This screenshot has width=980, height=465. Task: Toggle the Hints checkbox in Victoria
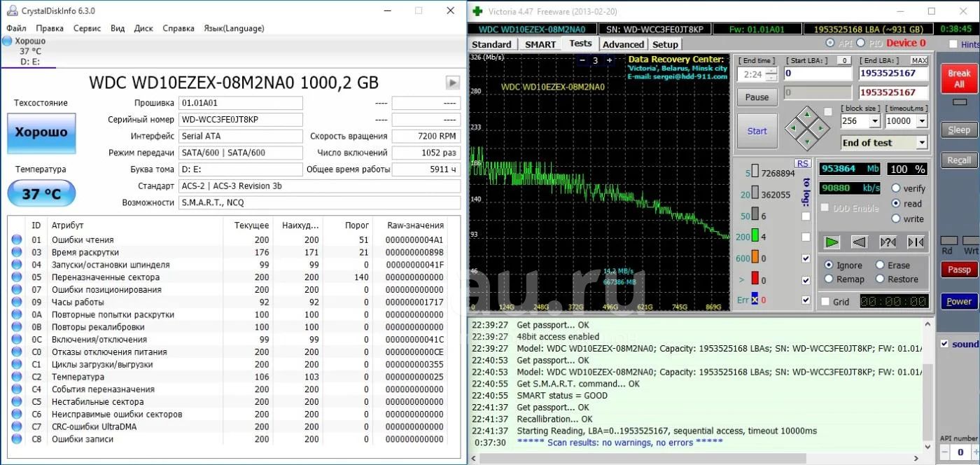pos(953,45)
